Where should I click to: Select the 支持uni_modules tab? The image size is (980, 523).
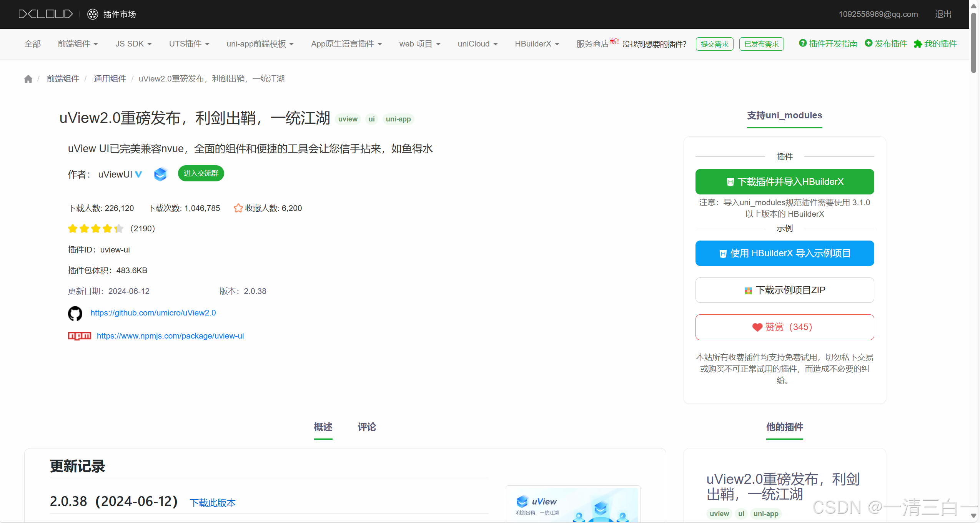coord(784,115)
